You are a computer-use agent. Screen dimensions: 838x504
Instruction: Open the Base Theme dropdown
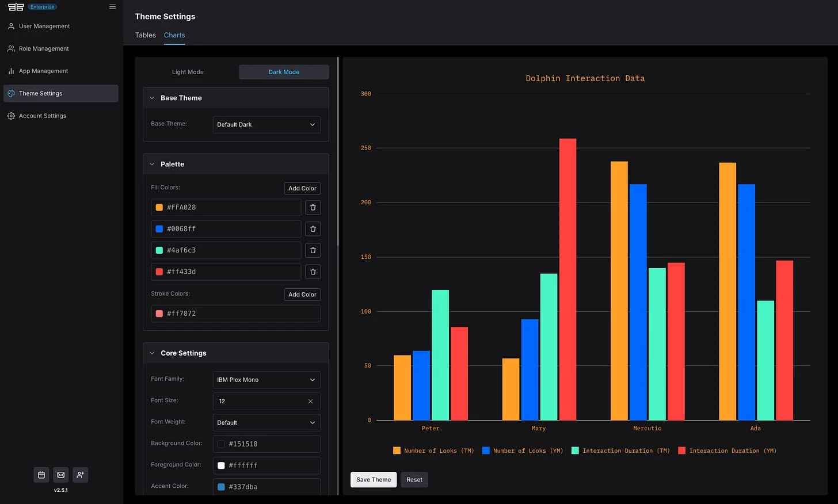tap(266, 125)
